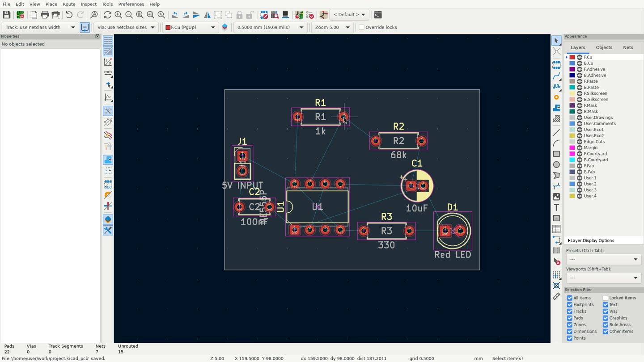The height and width of the screenshot is (362, 644).
Task: Select the Draw arc tool
Action: 556,143
